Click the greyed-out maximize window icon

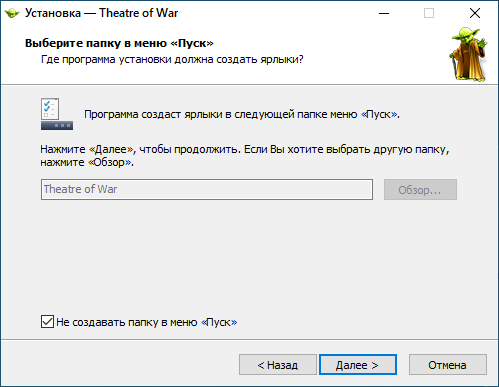pyautogui.click(x=429, y=13)
